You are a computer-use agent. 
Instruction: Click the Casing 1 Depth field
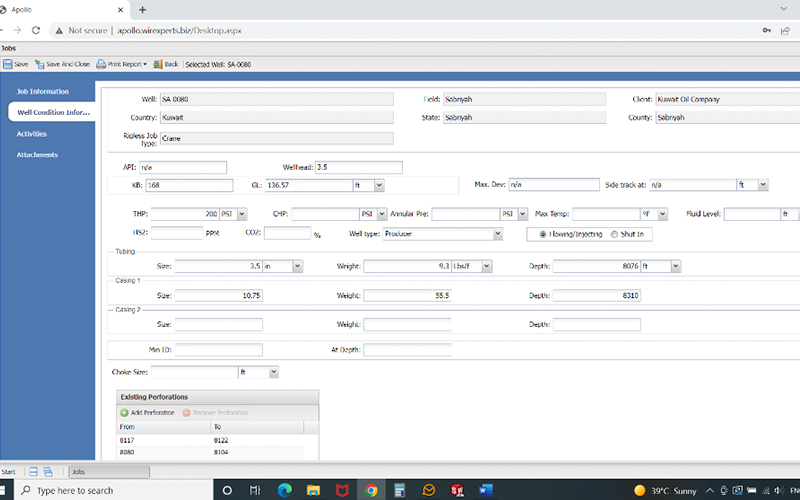coord(596,295)
